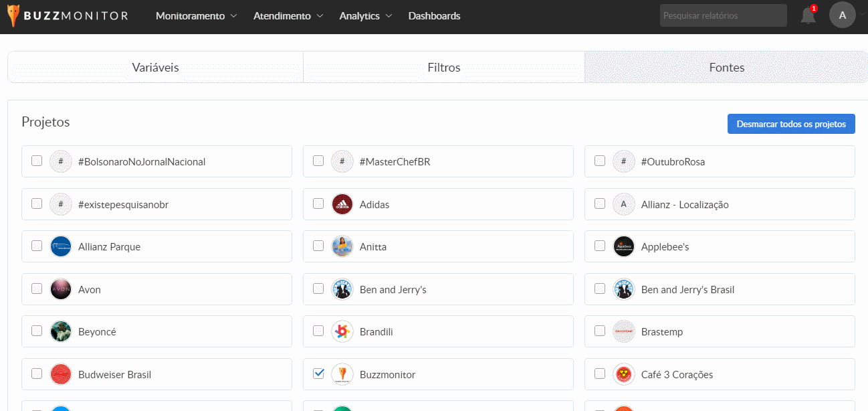Open the notifications bell
This screenshot has height=411, width=868.
click(x=808, y=16)
